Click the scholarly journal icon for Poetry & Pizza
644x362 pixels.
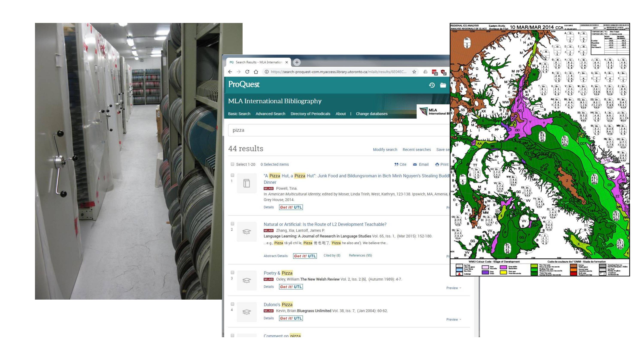247,280
